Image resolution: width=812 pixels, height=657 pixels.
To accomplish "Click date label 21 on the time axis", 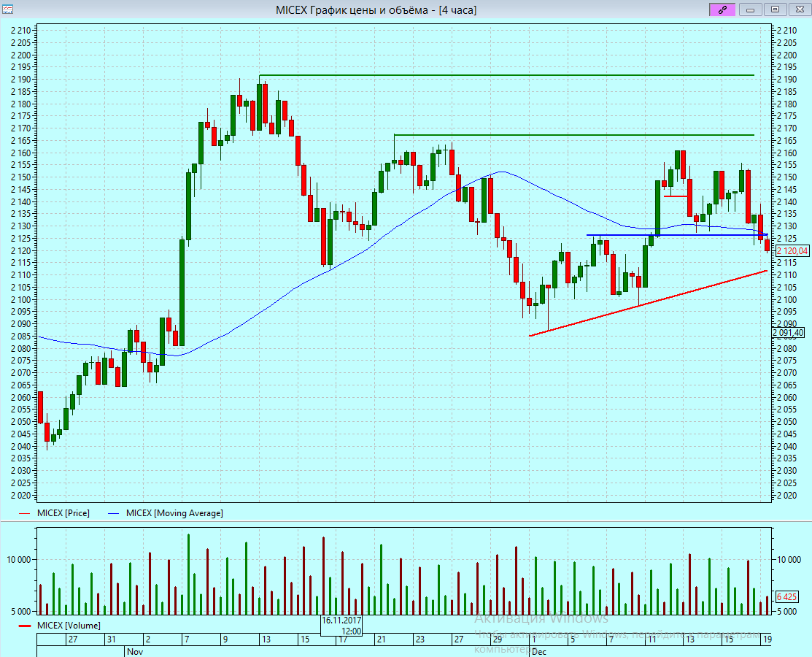I will [x=381, y=639].
